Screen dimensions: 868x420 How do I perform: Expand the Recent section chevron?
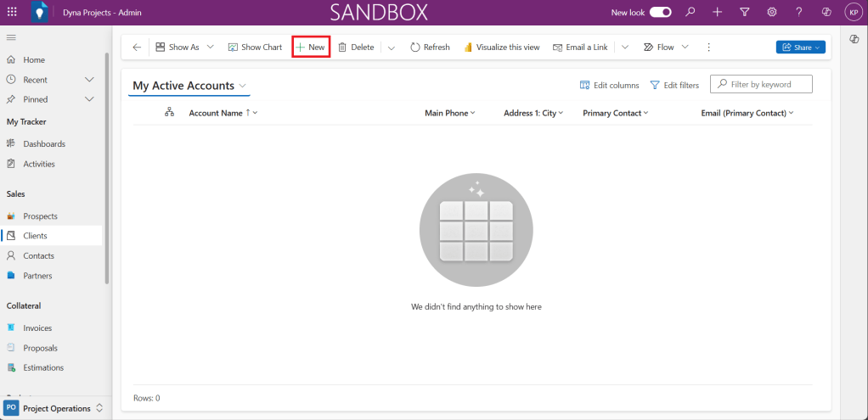pyautogui.click(x=89, y=80)
